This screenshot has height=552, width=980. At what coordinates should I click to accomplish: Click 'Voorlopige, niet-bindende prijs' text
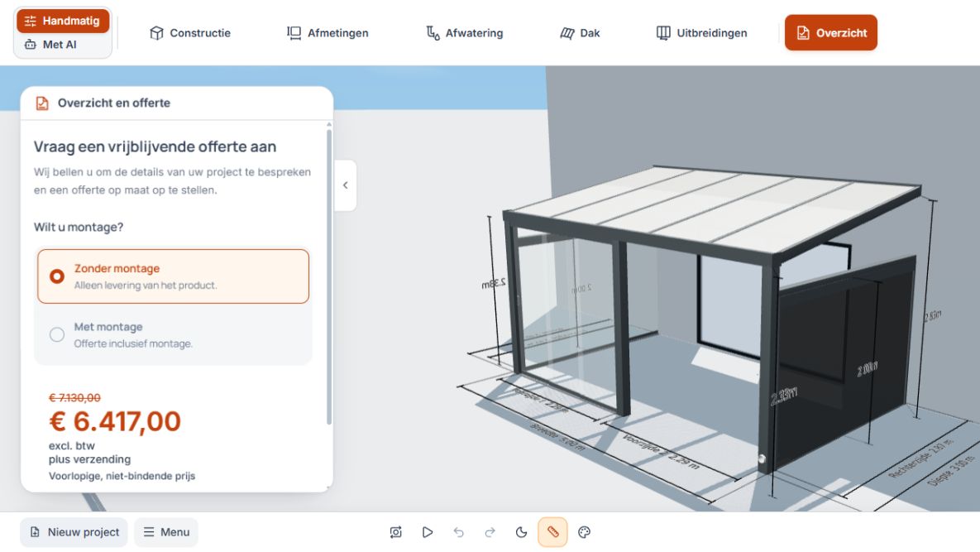122,476
